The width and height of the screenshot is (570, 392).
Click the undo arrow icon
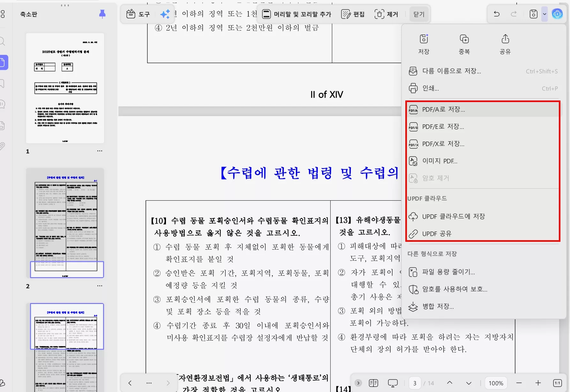click(497, 14)
